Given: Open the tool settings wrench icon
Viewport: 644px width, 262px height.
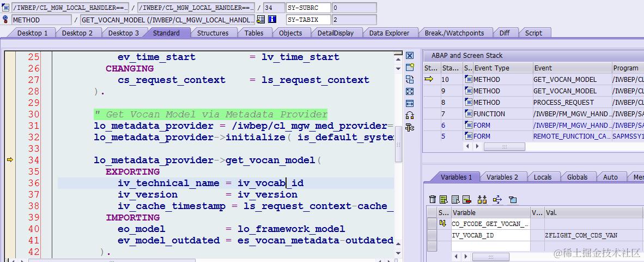Looking at the screenshot, I should [x=410, y=127].
